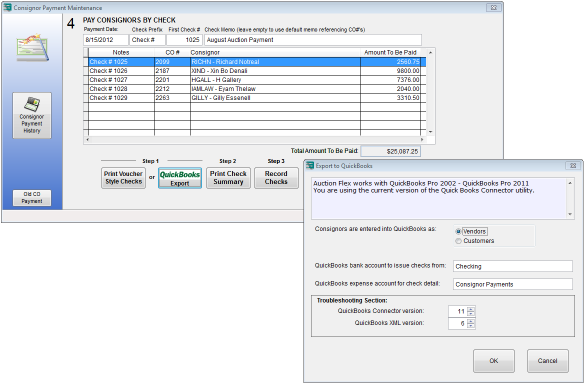Increase QuickBooks Connector version value
This screenshot has width=588, height=387.
click(x=470, y=309)
